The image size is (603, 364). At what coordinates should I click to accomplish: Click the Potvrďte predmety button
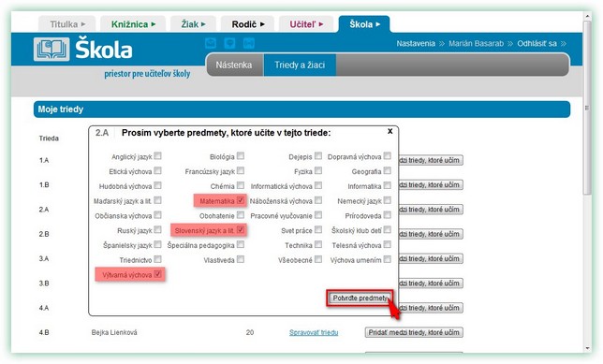[x=360, y=298]
